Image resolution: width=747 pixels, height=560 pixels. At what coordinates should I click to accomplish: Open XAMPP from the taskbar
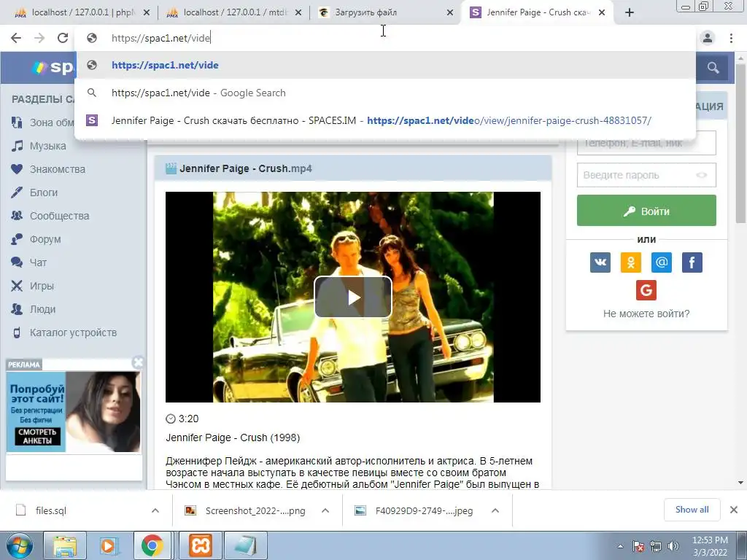click(201, 545)
